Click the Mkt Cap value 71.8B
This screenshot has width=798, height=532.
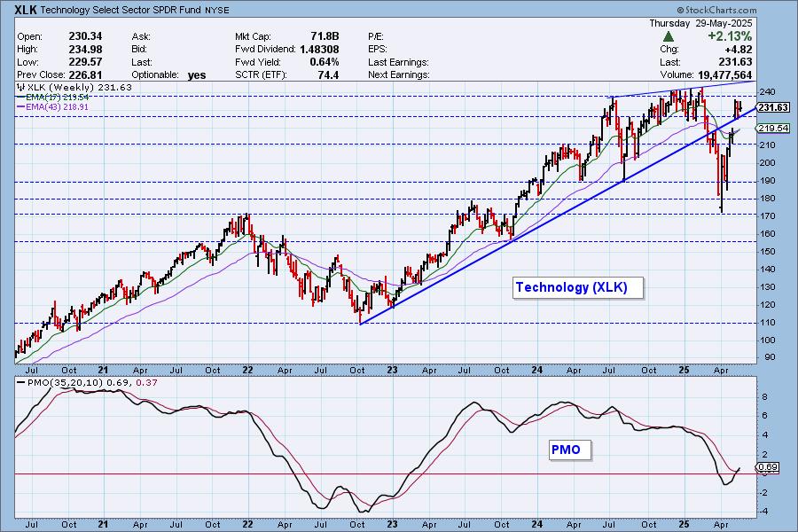click(x=325, y=36)
